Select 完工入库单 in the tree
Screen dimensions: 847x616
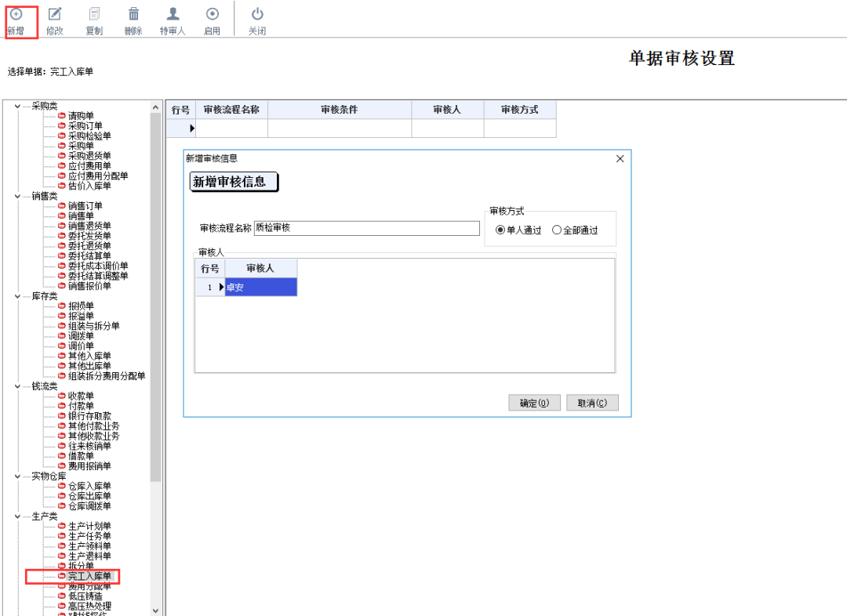point(89,576)
